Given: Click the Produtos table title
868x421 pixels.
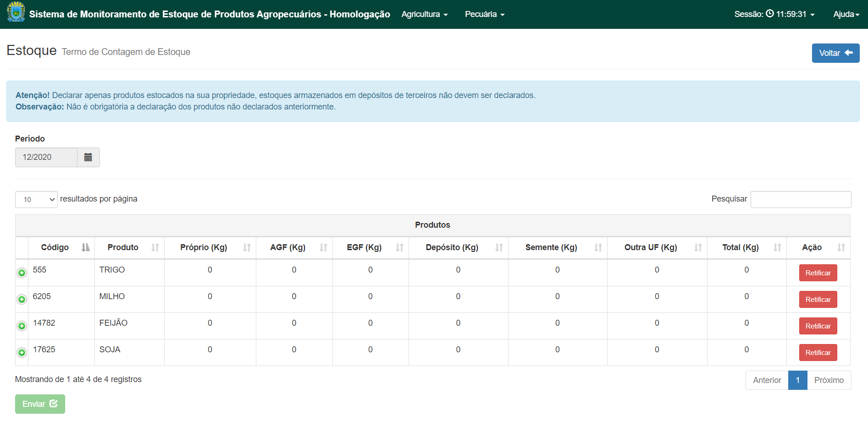Looking at the screenshot, I should click(432, 225).
